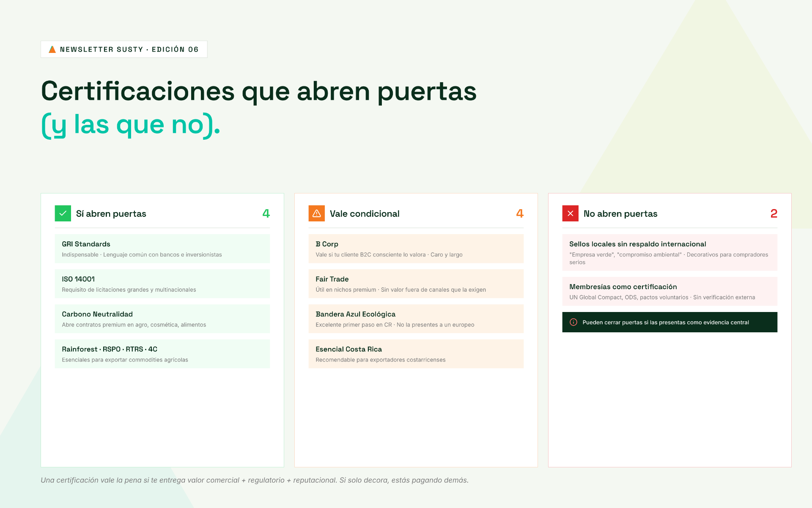The width and height of the screenshot is (812, 508).
Task: Click the red count 2
Action: click(774, 213)
